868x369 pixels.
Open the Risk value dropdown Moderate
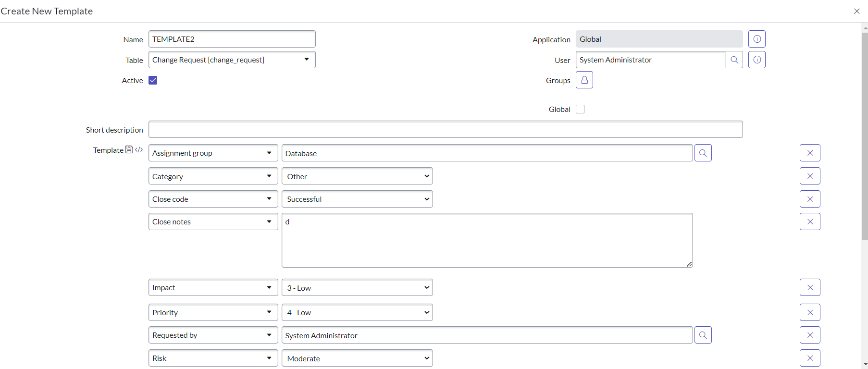pos(357,358)
